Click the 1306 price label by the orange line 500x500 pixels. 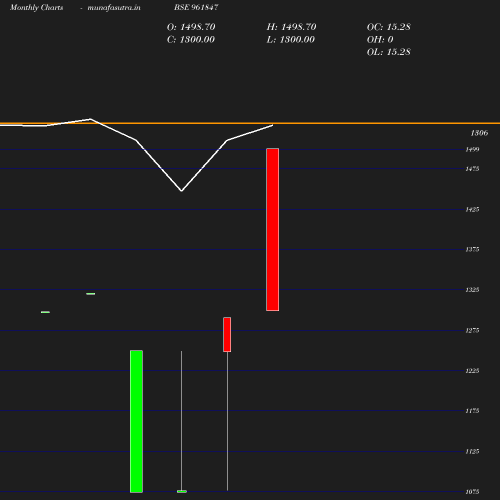[479, 133]
